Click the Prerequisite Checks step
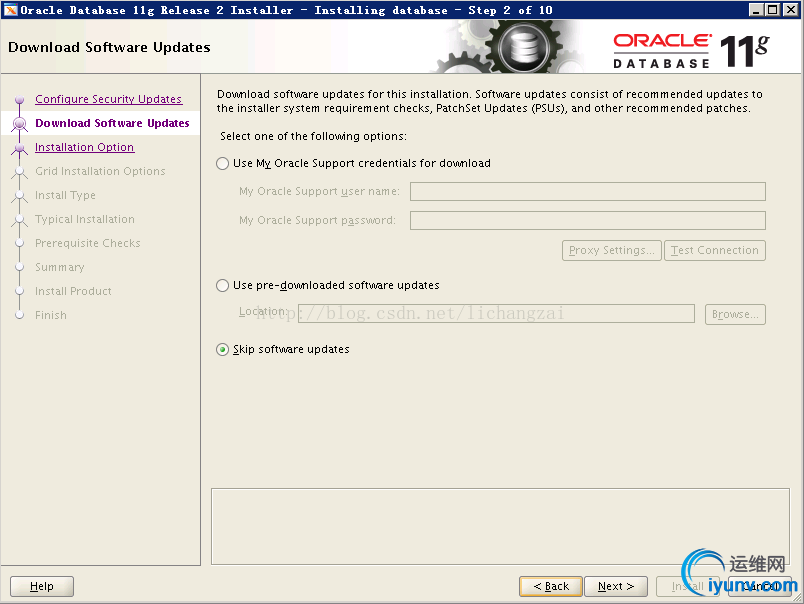Screen dimensions: 804x604 coord(88,243)
